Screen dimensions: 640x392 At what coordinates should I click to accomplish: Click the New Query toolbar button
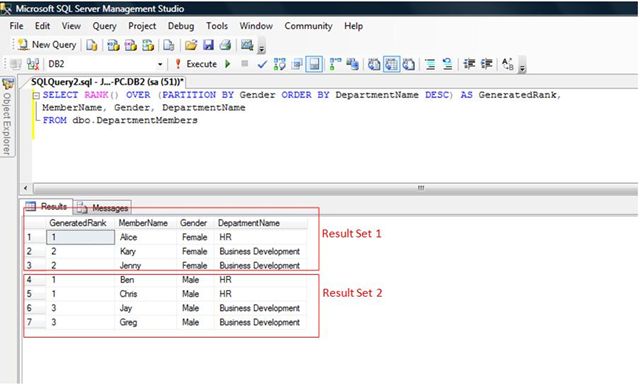tap(47, 45)
